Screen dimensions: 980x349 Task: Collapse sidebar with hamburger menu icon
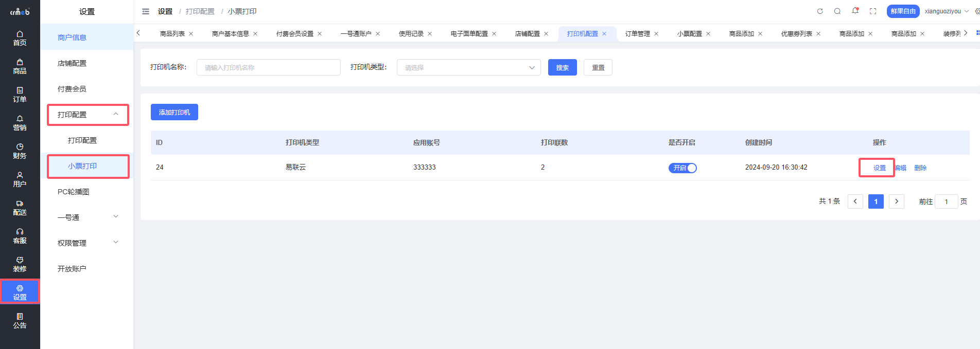tap(146, 11)
